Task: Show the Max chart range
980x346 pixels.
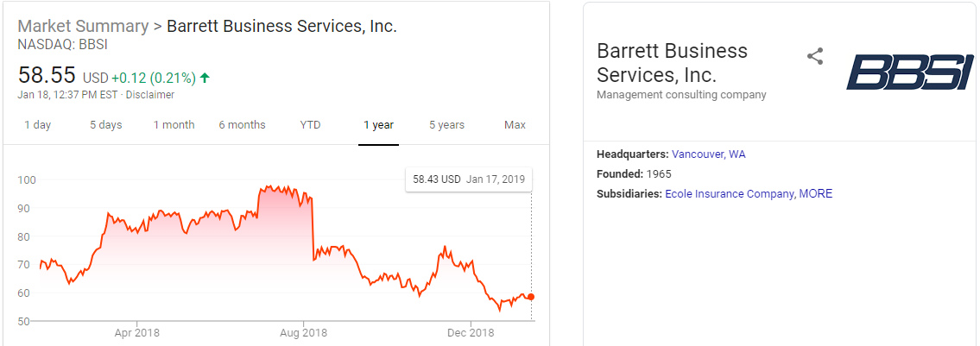Action: coord(515,125)
